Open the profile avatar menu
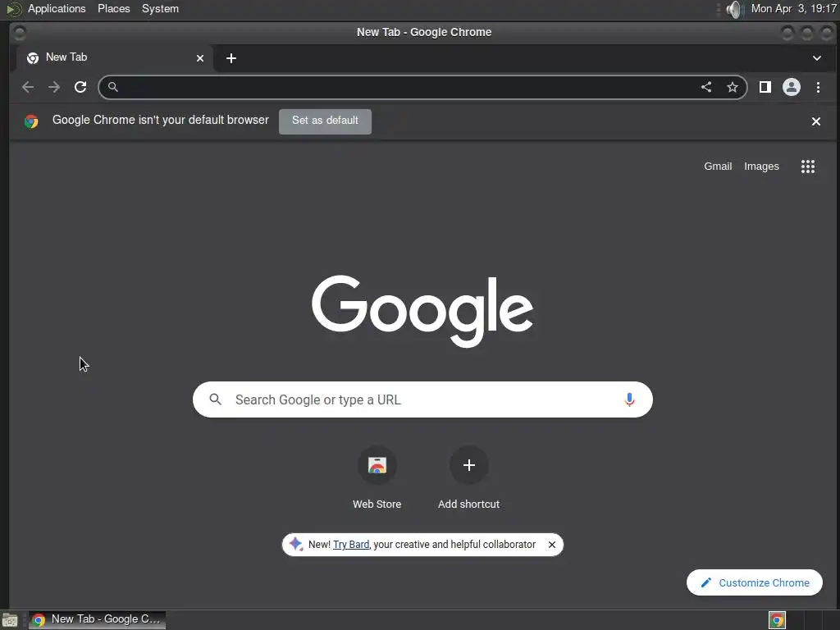The width and height of the screenshot is (840, 630). click(792, 87)
